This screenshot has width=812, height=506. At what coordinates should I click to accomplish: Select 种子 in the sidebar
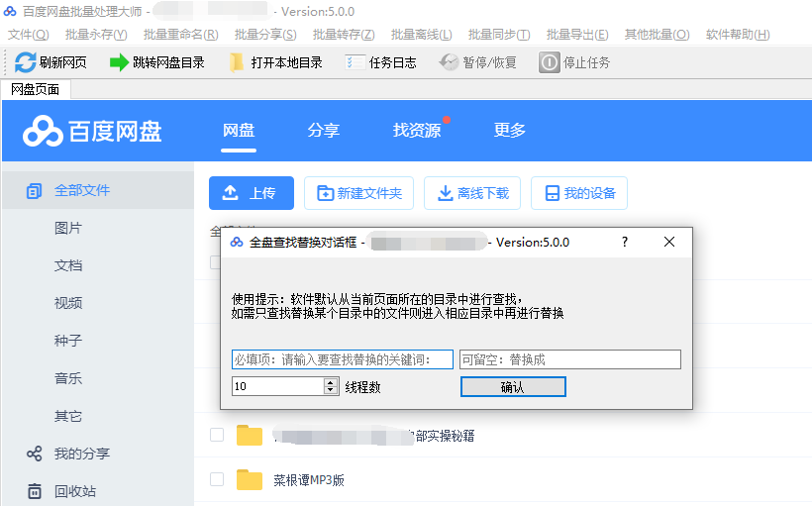tap(68, 341)
